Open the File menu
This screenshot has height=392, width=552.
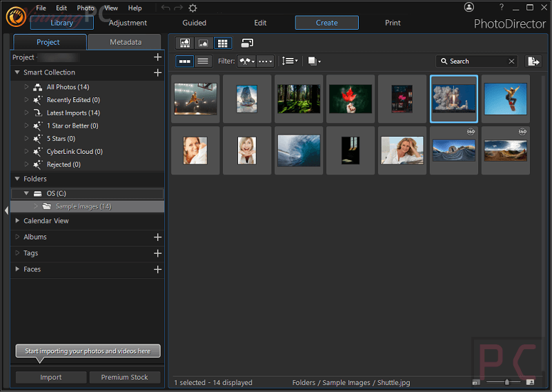click(41, 8)
